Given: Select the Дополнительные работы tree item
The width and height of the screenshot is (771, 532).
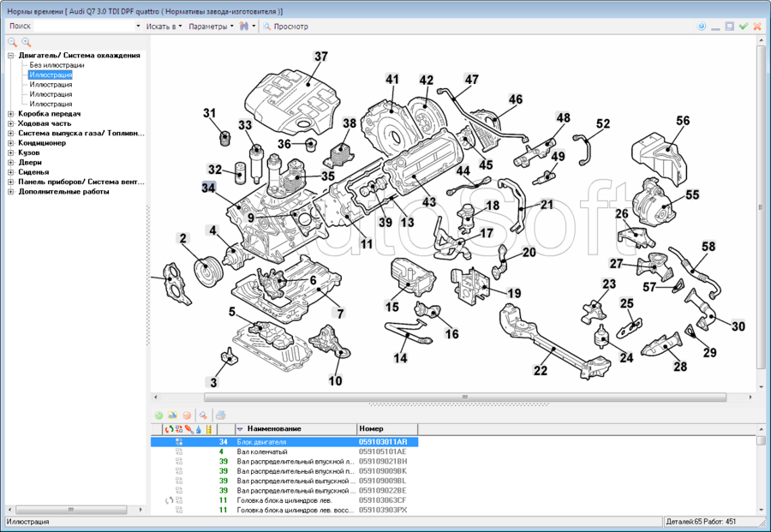Looking at the screenshot, I should [63, 192].
